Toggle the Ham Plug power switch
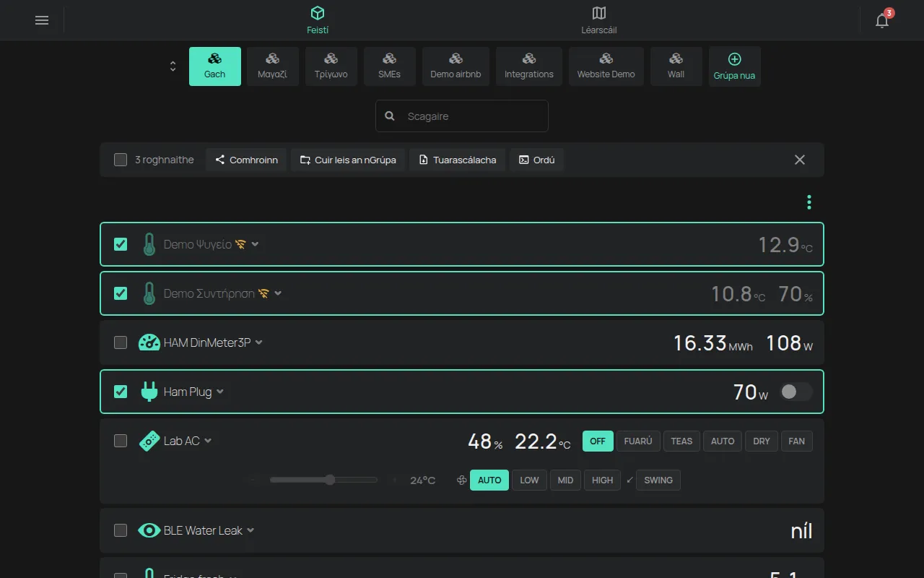Image resolution: width=924 pixels, height=578 pixels. 796,392
